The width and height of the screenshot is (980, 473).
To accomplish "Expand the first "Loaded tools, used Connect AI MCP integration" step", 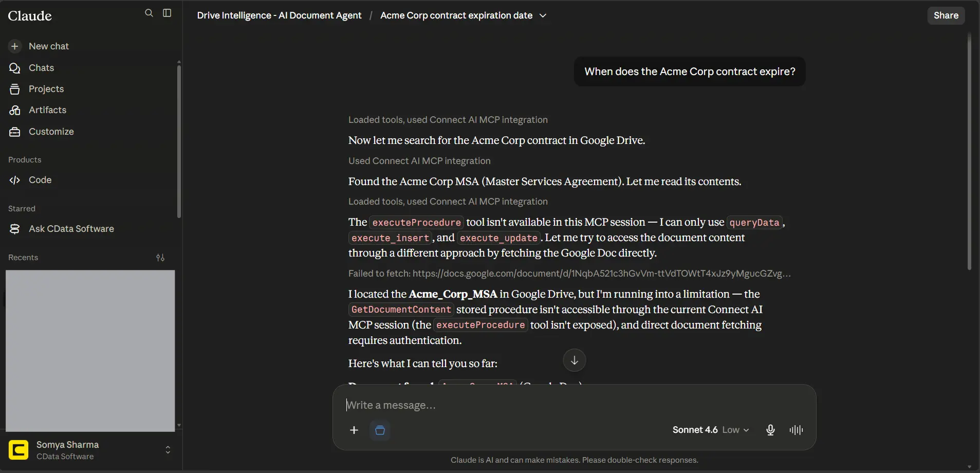I will [448, 120].
